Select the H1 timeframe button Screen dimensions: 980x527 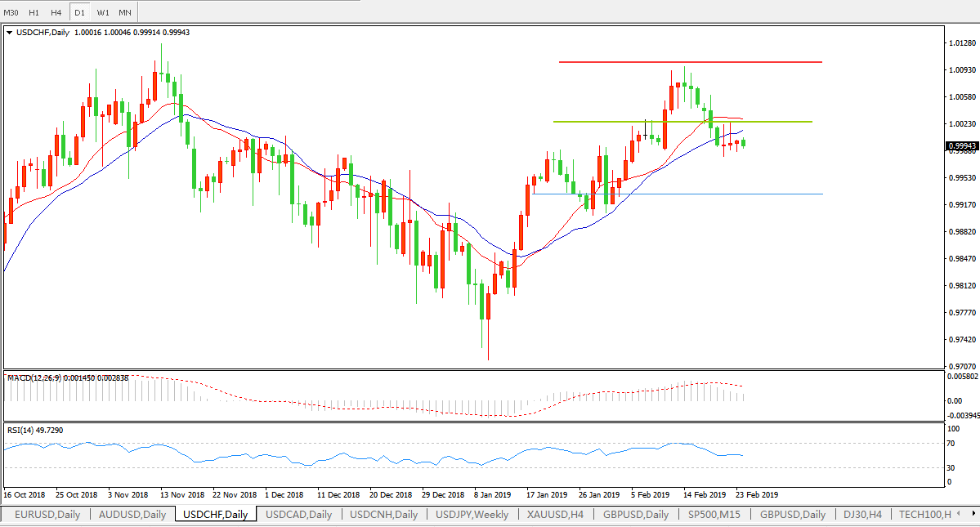tap(34, 13)
